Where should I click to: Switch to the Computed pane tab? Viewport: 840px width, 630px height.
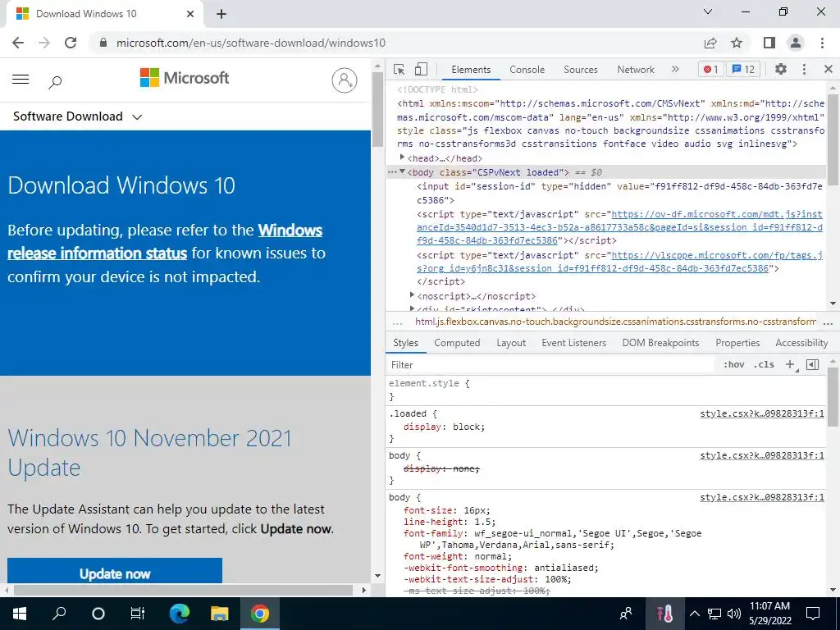tap(457, 343)
